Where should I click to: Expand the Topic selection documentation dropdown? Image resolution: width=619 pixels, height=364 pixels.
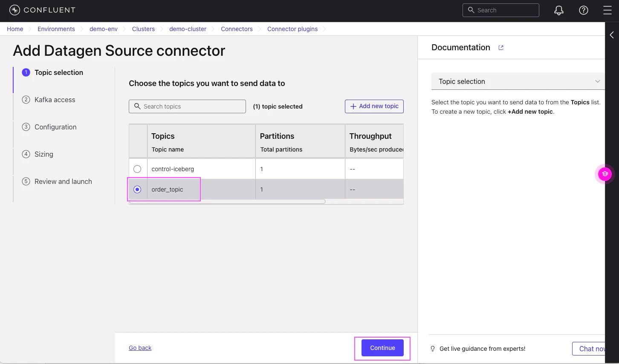coord(518,81)
